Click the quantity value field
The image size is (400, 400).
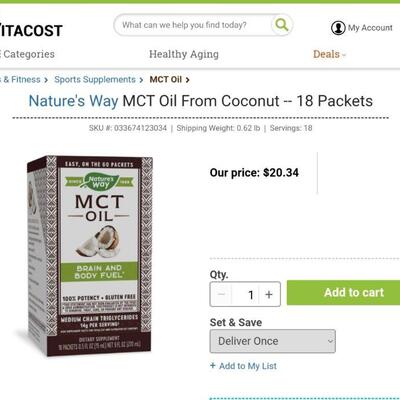pyautogui.click(x=246, y=294)
